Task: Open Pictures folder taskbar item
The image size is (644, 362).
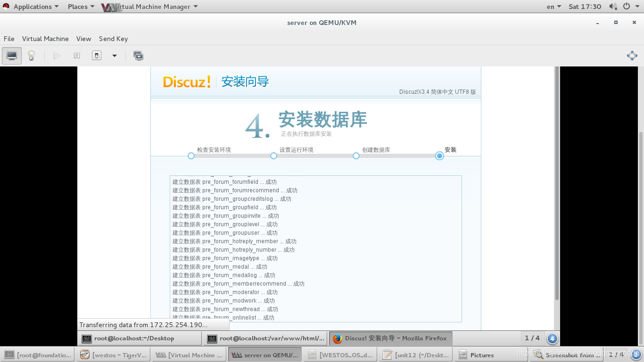Action: (x=492, y=355)
